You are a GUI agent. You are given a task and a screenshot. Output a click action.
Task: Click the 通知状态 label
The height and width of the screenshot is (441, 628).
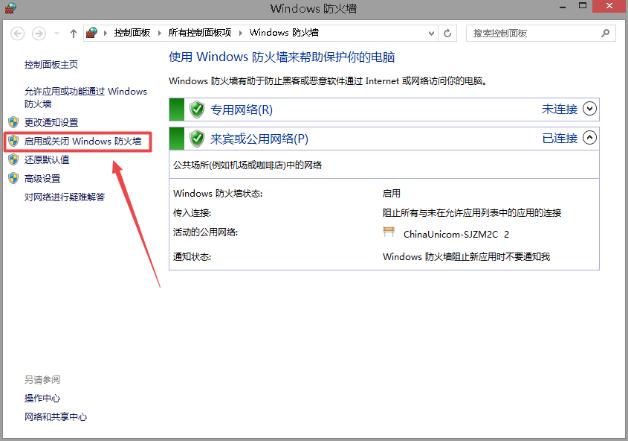click(192, 257)
